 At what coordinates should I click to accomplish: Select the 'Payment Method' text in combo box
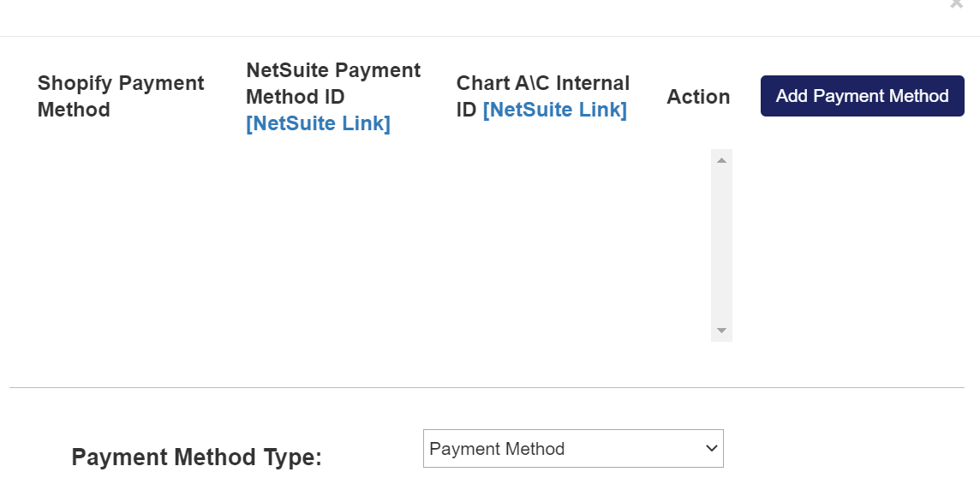click(x=497, y=449)
